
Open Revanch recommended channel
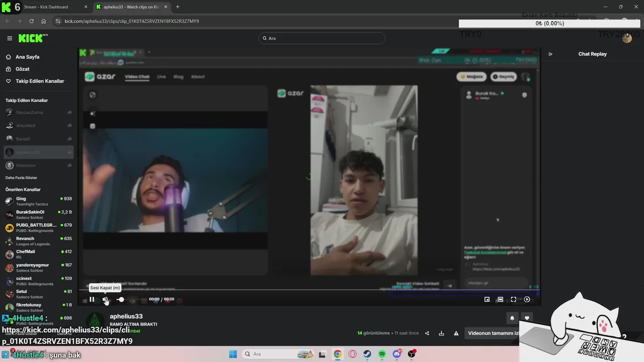[x=38, y=241]
